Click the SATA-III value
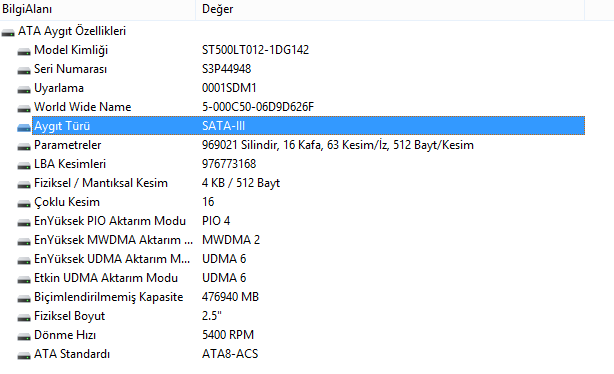This screenshot has width=614, height=374. pyautogui.click(x=223, y=126)
